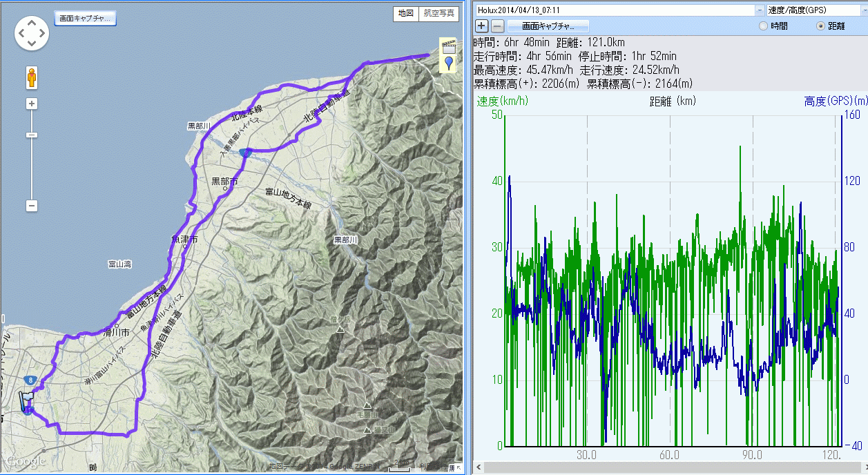The height and width of the screenshot is (475, 868).
Task: Click the graph zoom-out minus icon
Action: click(497, 26)
